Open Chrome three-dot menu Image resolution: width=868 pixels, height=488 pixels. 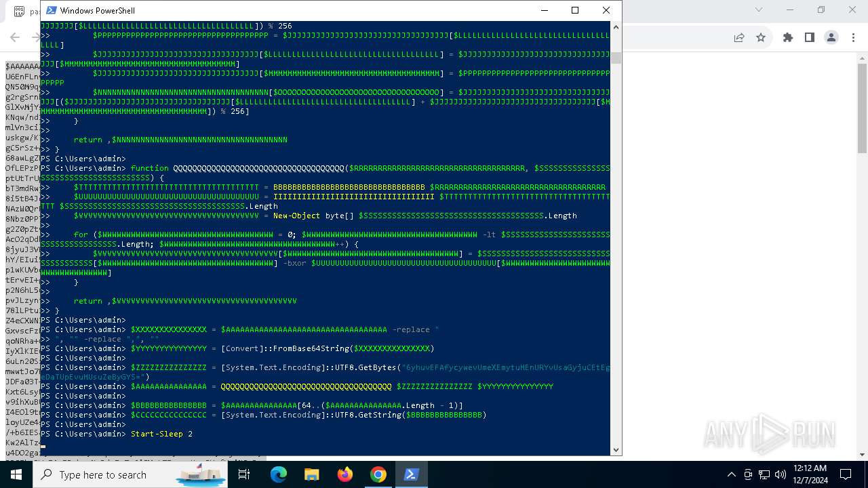[853, 38]
